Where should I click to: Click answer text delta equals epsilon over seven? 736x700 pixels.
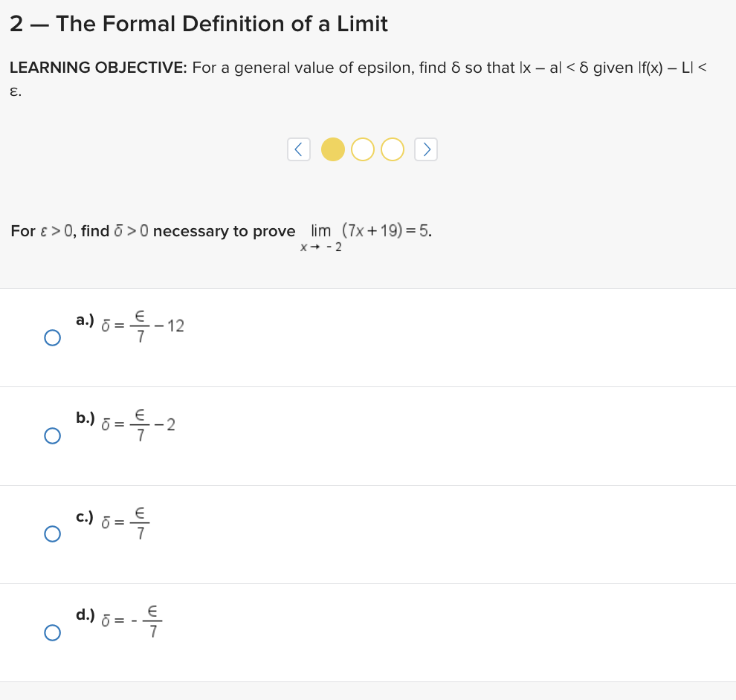[x=130, y=524]
